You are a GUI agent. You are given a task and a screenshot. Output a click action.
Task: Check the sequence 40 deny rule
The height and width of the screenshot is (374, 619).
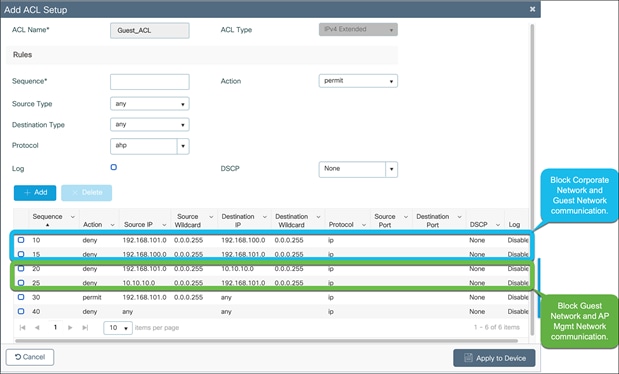pos(21,311)
